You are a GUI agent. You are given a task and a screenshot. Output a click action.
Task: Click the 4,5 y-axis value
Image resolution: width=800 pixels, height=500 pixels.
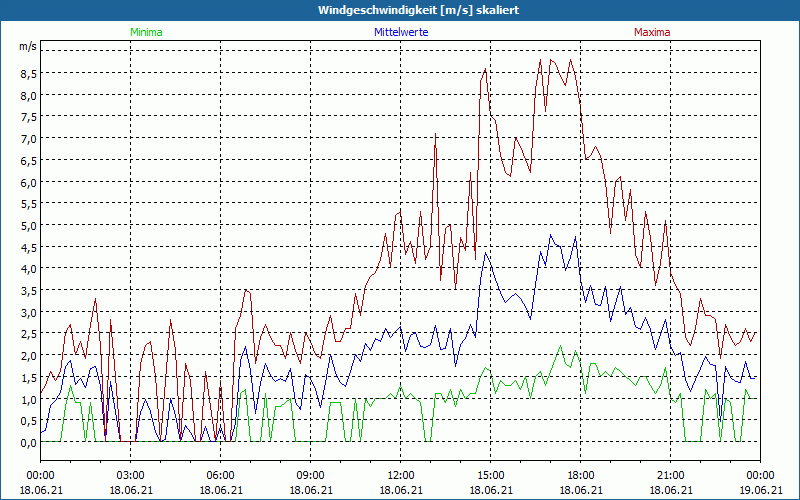(28, 247)
